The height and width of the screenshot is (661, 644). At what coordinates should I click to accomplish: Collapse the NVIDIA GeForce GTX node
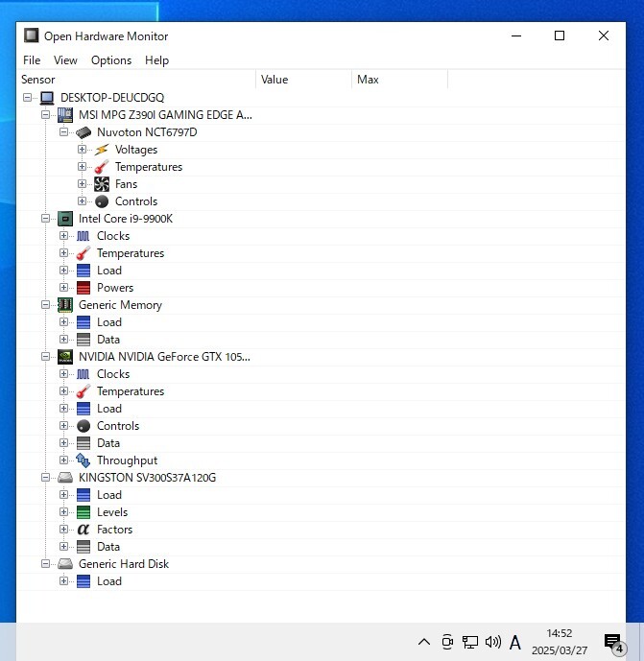tap(45, 357)
